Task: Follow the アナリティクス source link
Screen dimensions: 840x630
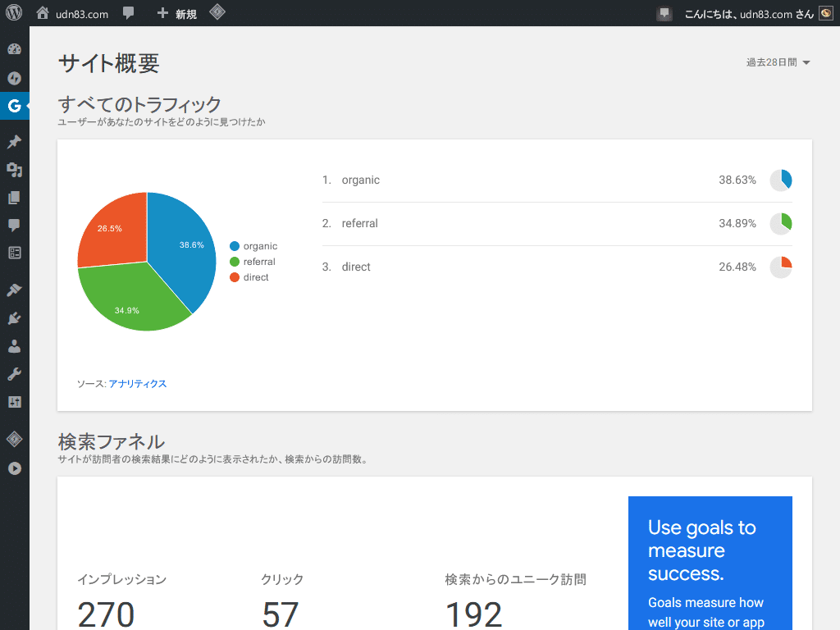Action: (138, 384)
